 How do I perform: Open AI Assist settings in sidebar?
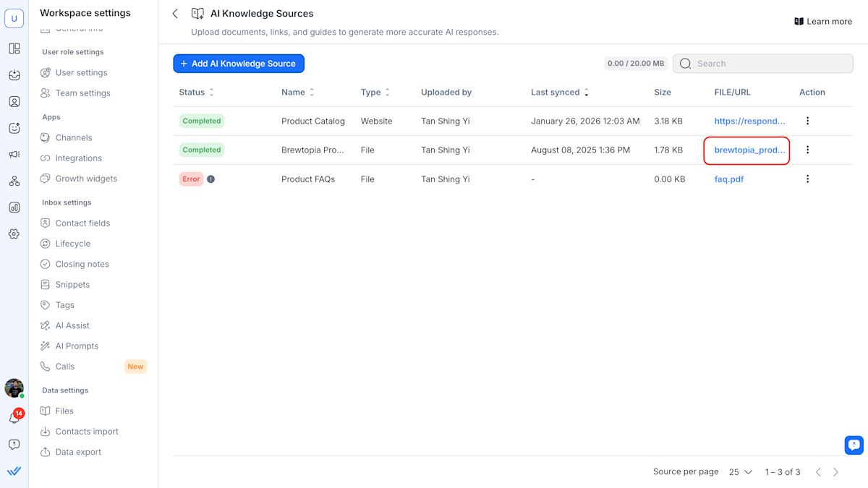(72, 325)
